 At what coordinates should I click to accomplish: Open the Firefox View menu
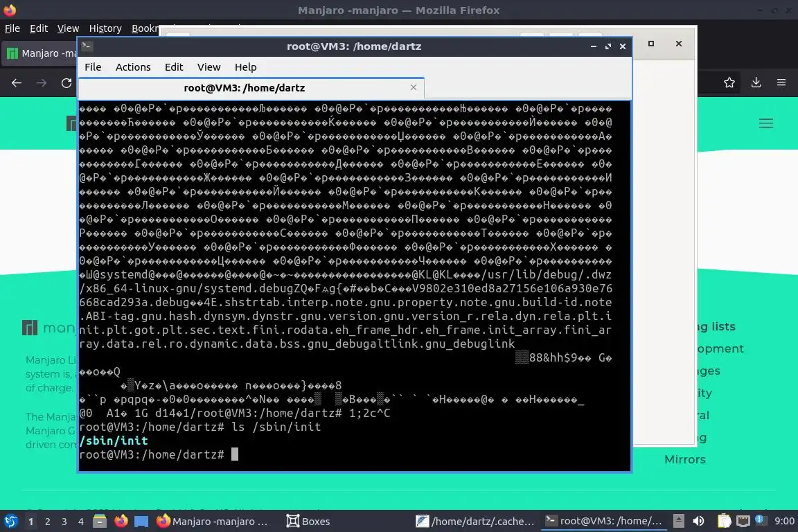pos(68,28)
